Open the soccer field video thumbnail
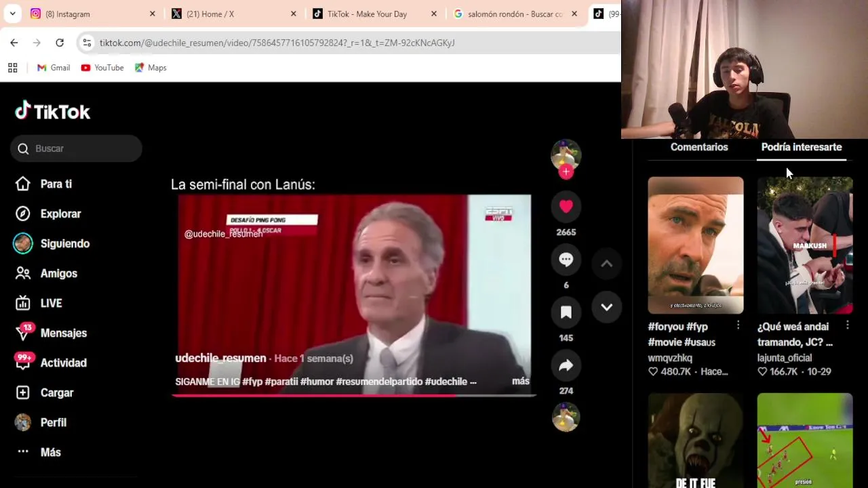 [805, 440]
